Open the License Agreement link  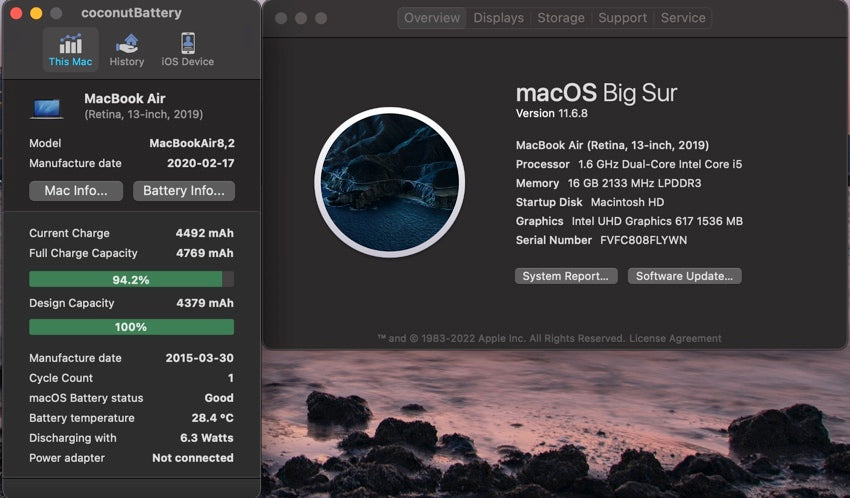(675, 338)
